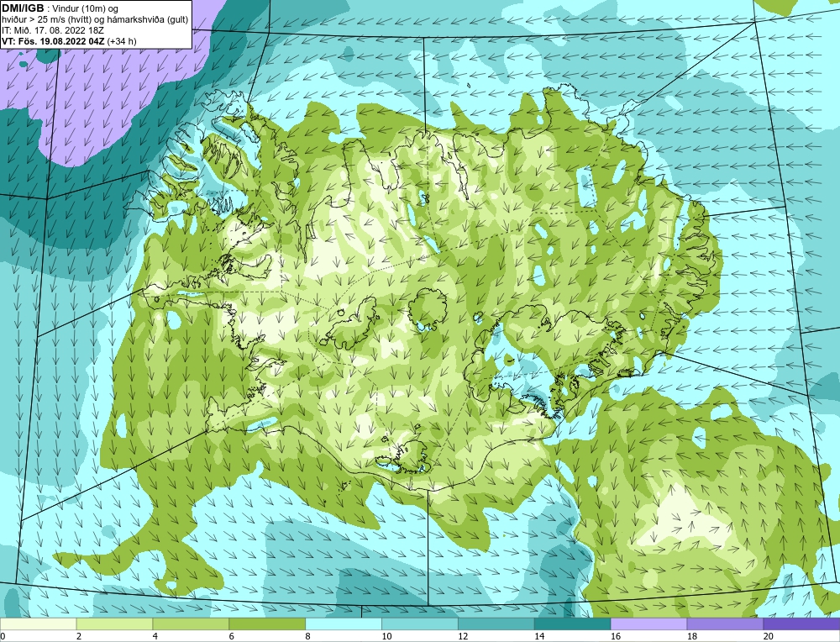The height and width of the screenshot is (642, 840).
Task: Click the 12–14 m/s medium teal legend swatch
Action: tap(496, 624)
